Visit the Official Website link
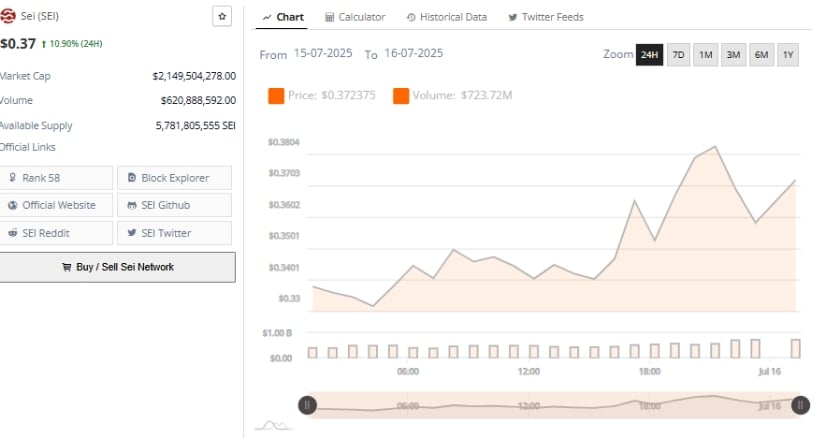Viewport: 825px width, 438px height. 56,205
